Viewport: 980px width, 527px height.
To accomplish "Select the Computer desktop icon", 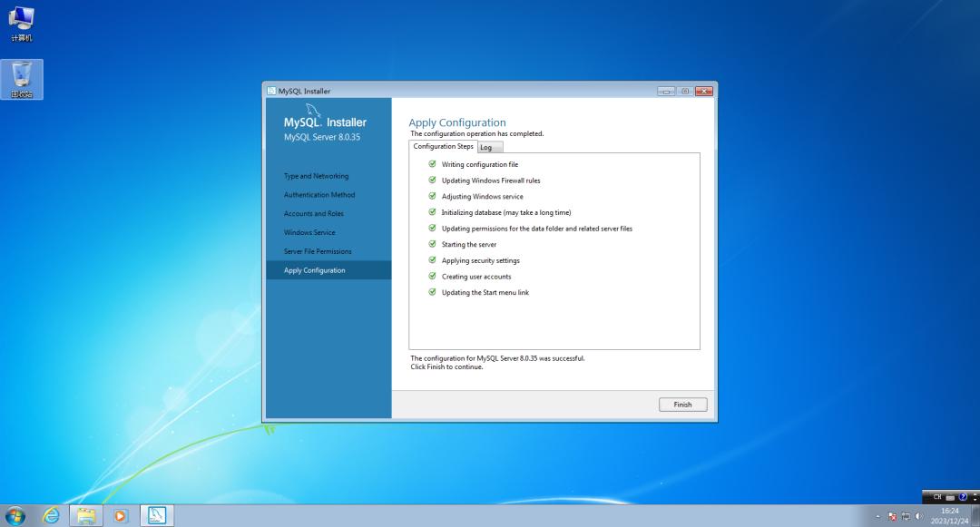I will point(21,24).
